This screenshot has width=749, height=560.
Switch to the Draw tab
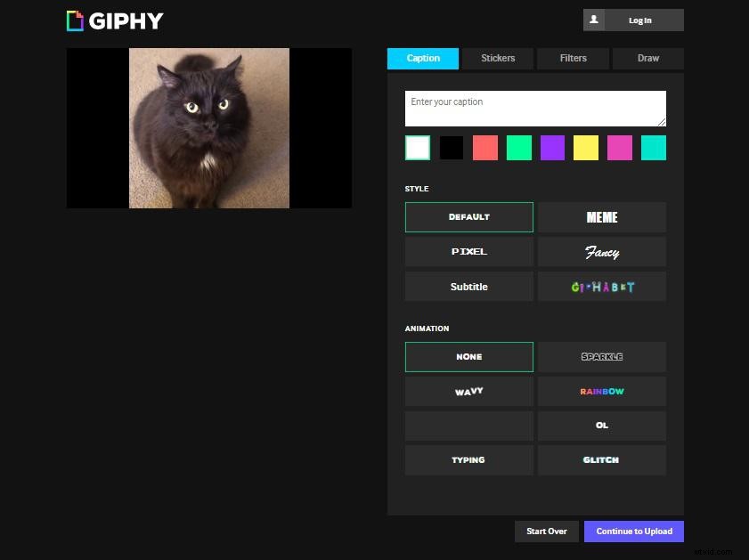[647, 58]
